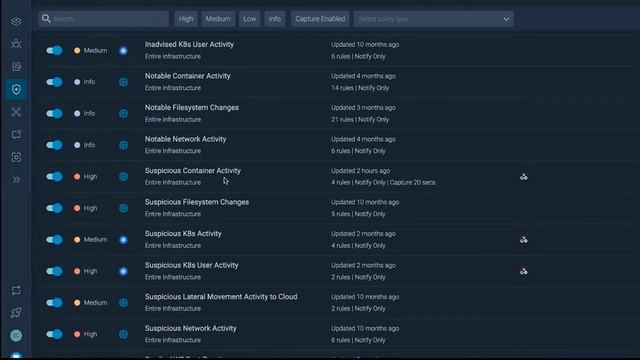Open the user avatar menu in sidebar
640x360 pixels.
16,336
